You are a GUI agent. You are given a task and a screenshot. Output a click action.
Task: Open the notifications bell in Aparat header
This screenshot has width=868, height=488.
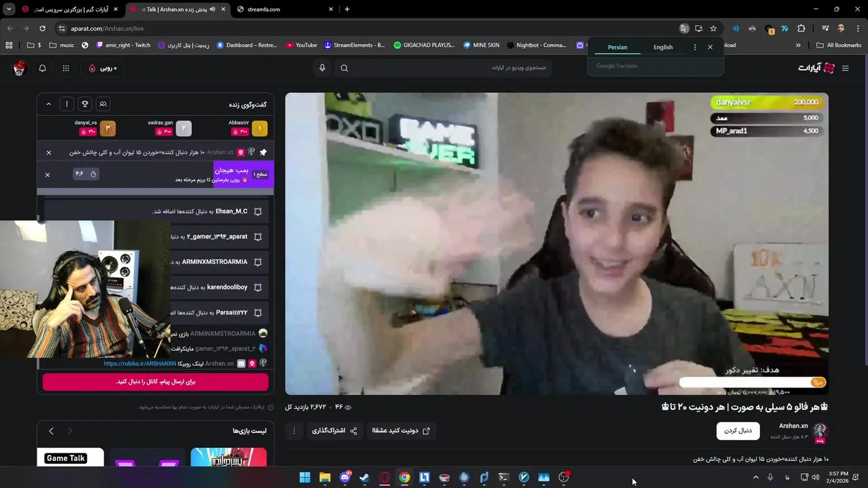(x=42, y=68)
